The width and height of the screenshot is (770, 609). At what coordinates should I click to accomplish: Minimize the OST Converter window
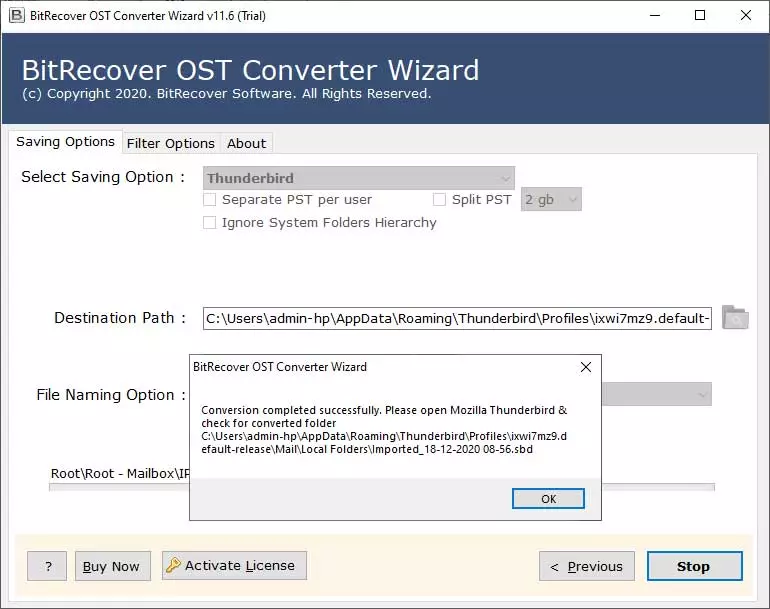655,15
